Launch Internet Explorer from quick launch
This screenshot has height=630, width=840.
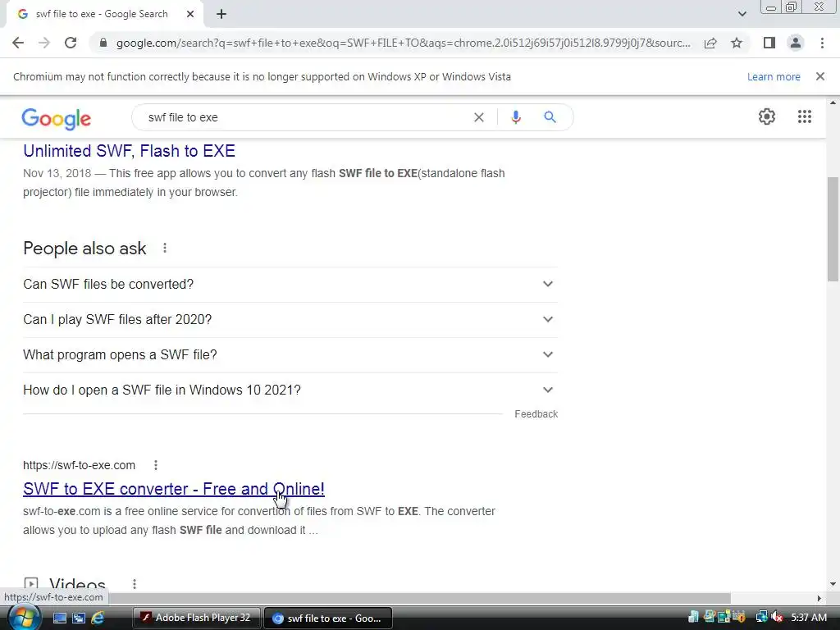pyautogui.click(x=98, y=619)
